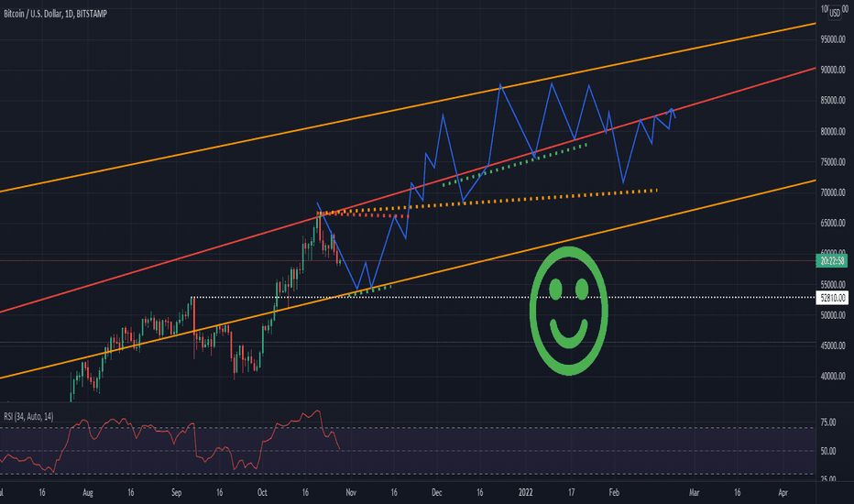Screen dimensions: 854x504
Task: Click the Sep label on time axis
Action: pos(177,493)
